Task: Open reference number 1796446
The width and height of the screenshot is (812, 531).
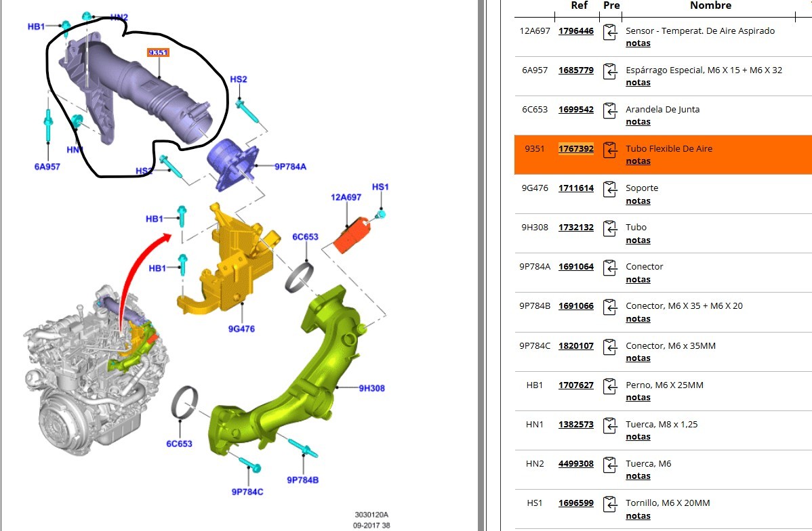Action: click(575, 31)
